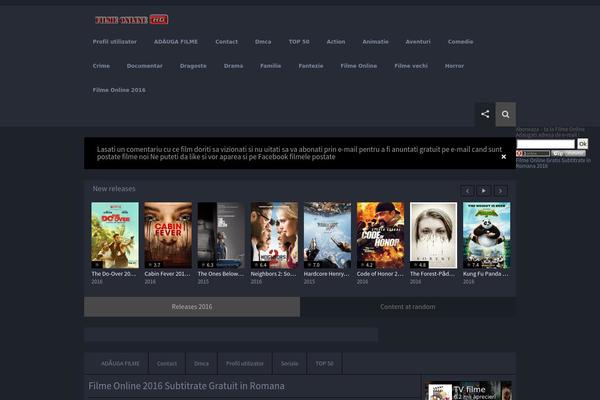Open Cabin Fever movie poster
This screenshot has height=400, width=600.
(168, 235)
